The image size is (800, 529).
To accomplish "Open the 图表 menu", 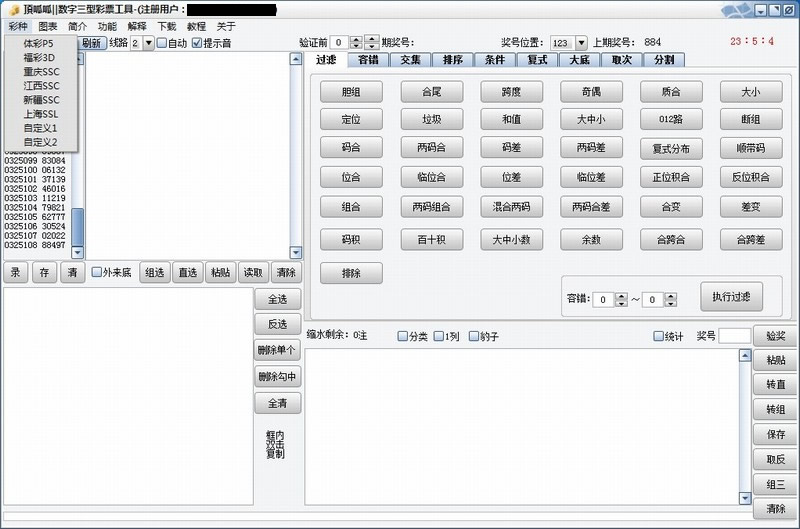I will [x=48, y=27].
